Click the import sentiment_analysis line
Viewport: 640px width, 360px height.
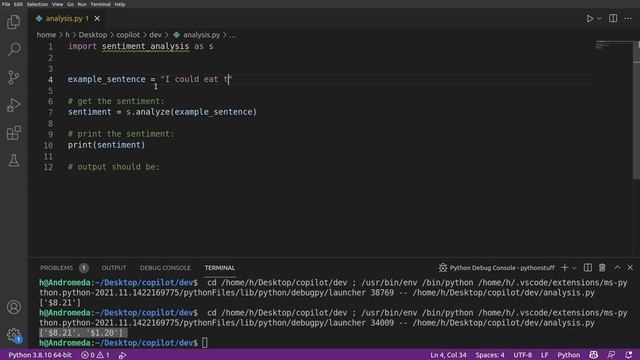click(140, 46)
